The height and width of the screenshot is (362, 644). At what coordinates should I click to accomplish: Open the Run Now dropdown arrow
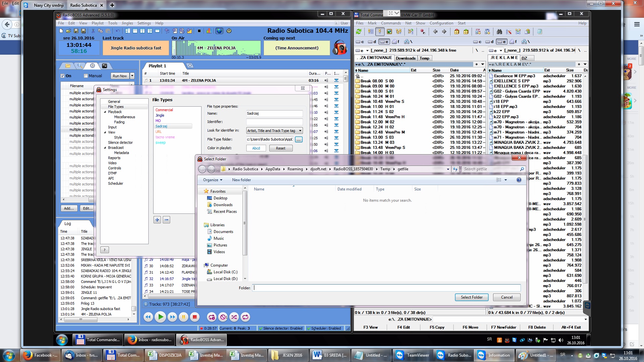pos(132,76)
